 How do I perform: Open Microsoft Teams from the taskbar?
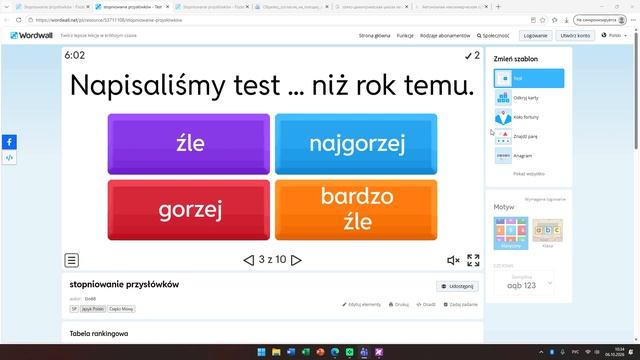[x=364, y=352]
